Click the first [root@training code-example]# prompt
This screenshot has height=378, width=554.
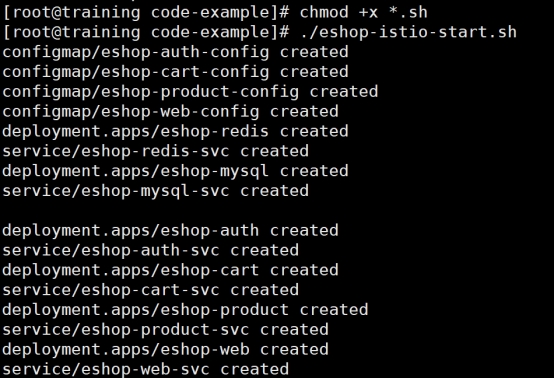tap(146, 12)
